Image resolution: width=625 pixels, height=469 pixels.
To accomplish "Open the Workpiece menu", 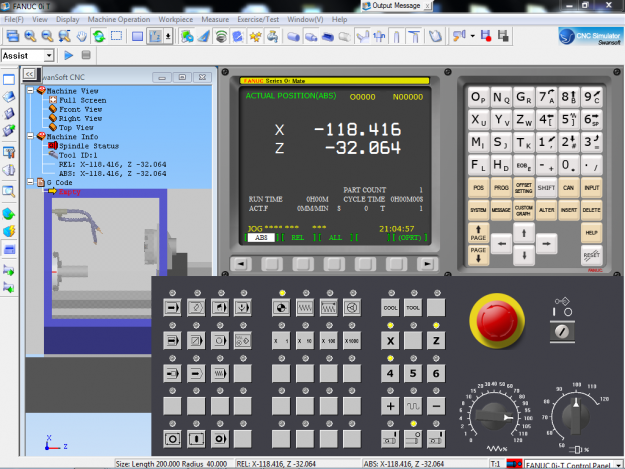I will tap(175, 19).
